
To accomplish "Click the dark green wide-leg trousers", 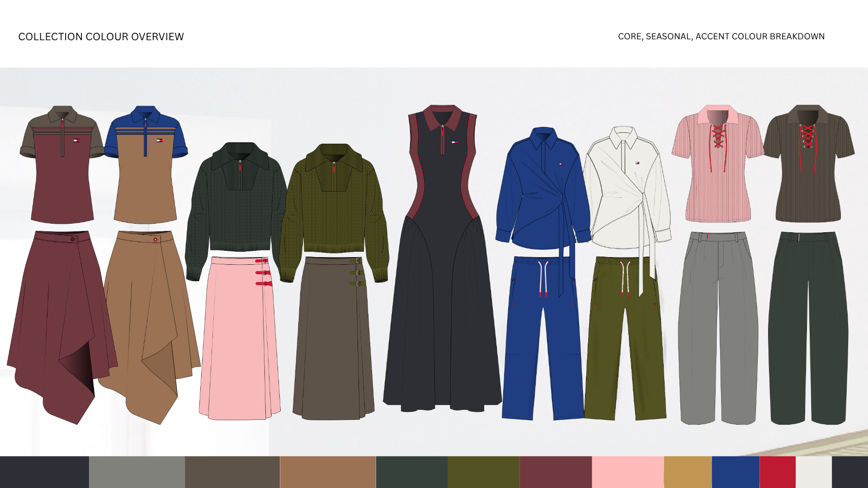I will point(808,328).
